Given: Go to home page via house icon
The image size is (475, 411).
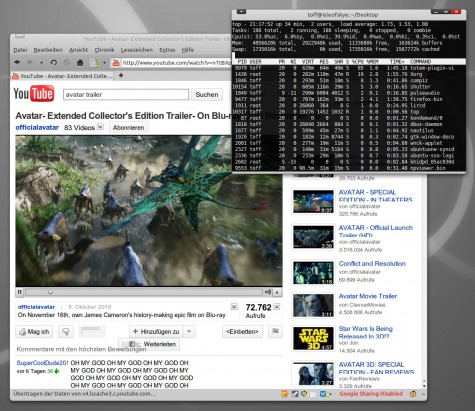Looking at the screenshot, I should tap(80, 62).
